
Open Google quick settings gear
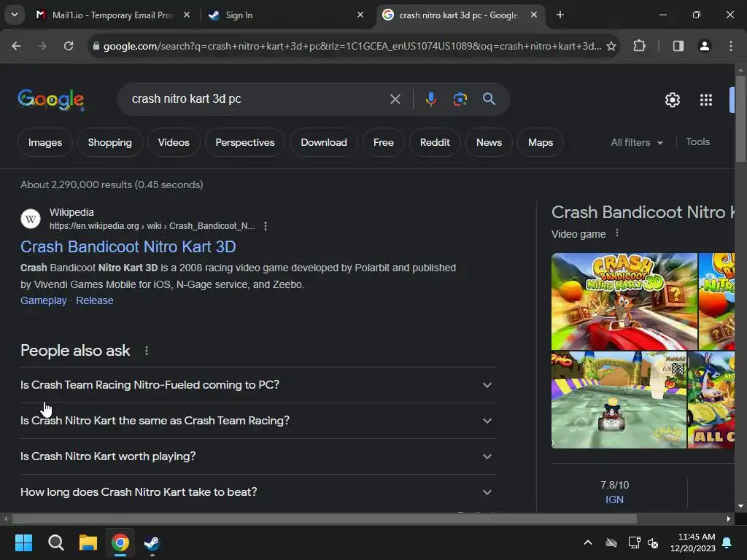(672, 100)
